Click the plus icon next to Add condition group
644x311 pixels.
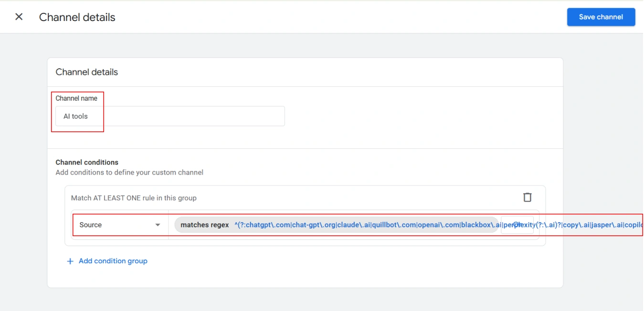[x=69, y=260]
